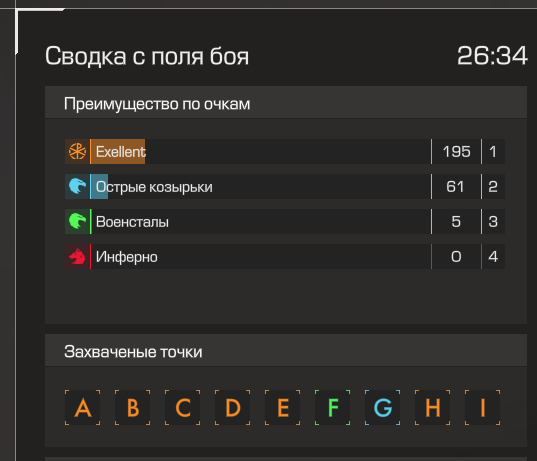Click the Инферно score value 0
The width and height of the screenshot is (537, 461).
pyautogui.click(x=456, y=257)
